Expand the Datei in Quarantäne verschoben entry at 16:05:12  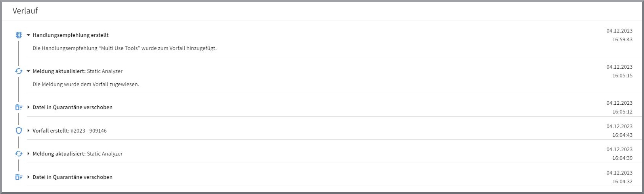tap(29, 107)
